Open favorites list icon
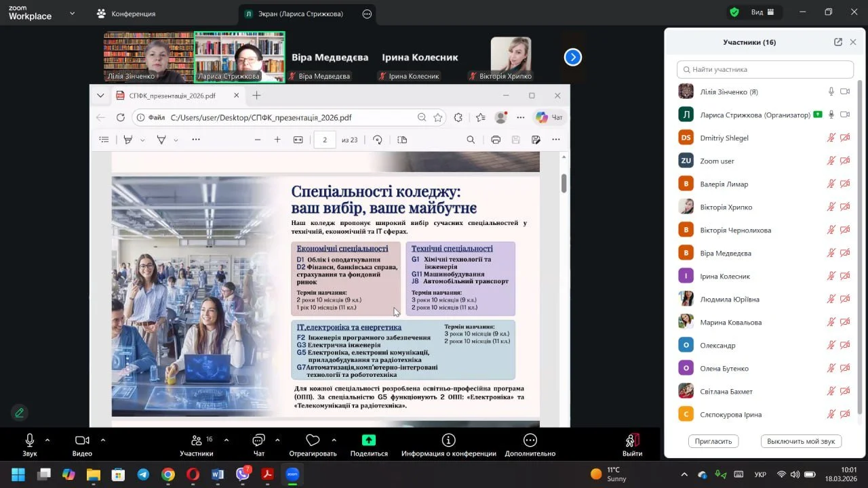 tap(481, 117)
